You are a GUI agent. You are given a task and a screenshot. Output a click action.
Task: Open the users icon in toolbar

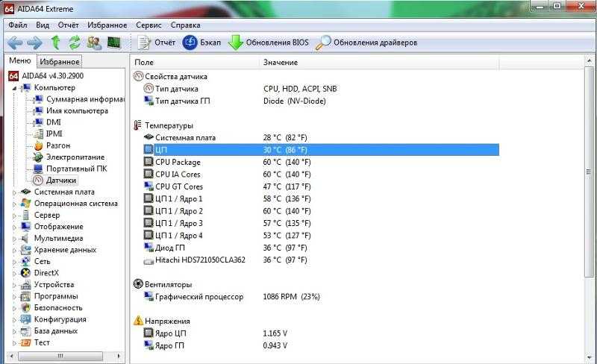tap(94, 43)
